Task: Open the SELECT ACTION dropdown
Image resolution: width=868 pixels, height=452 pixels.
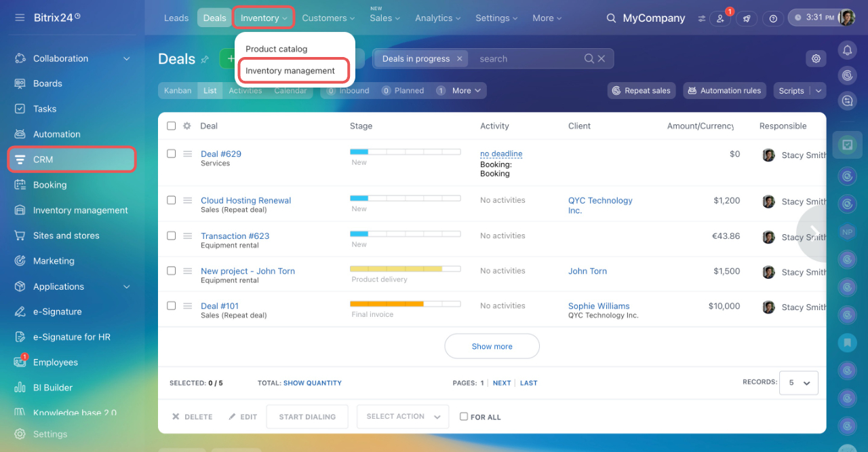Action: tap(403, 417)
